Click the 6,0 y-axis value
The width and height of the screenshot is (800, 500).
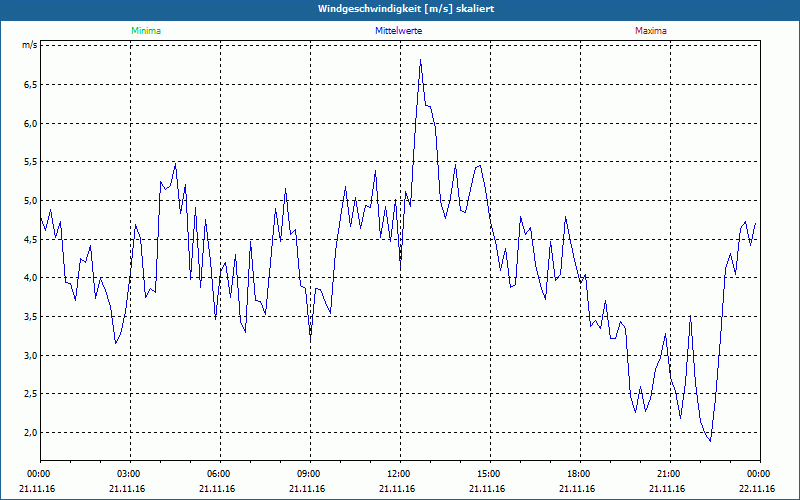tap(30, 123)
